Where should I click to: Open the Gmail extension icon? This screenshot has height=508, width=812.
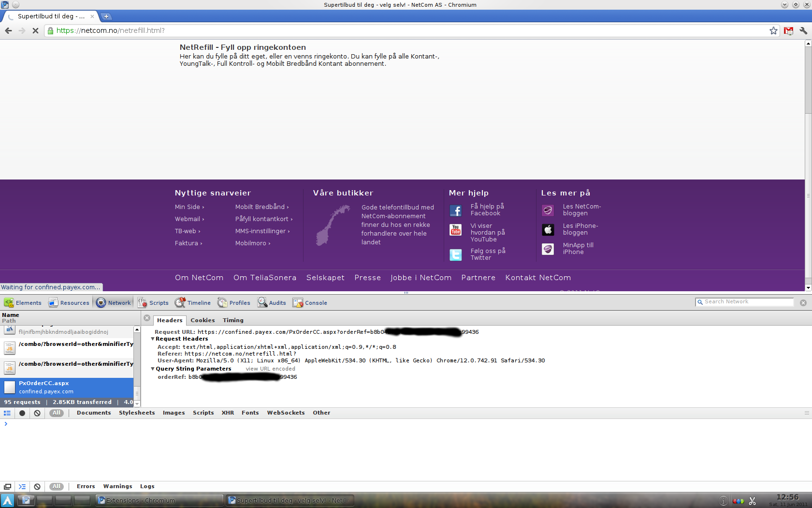pyautogui.click(x=789, y=30)
